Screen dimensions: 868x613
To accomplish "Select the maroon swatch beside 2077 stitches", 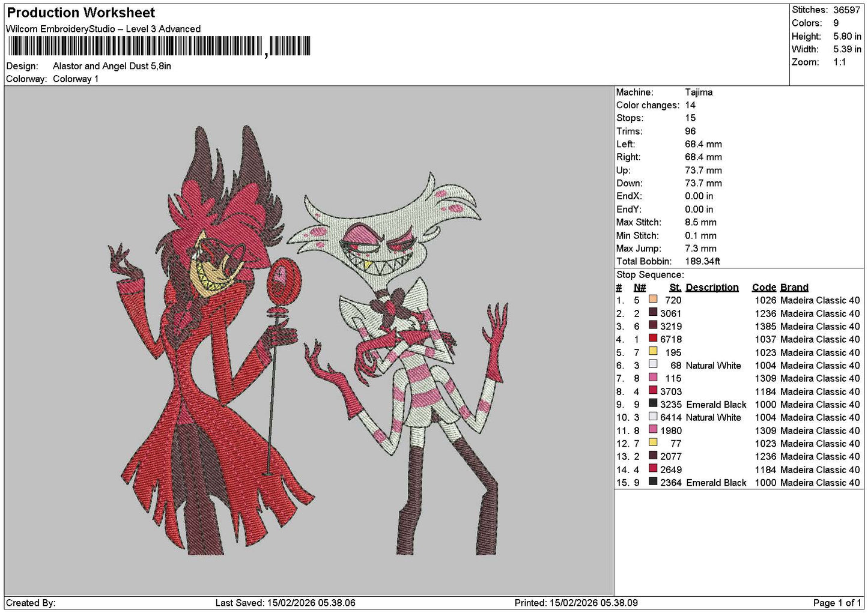I will [x=653, y=455].
